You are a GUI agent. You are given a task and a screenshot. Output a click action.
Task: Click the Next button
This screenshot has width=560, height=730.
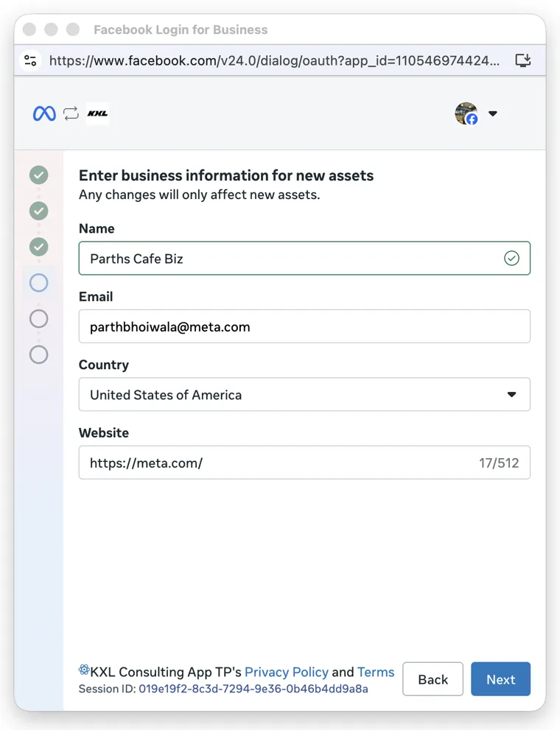[500, 679]
